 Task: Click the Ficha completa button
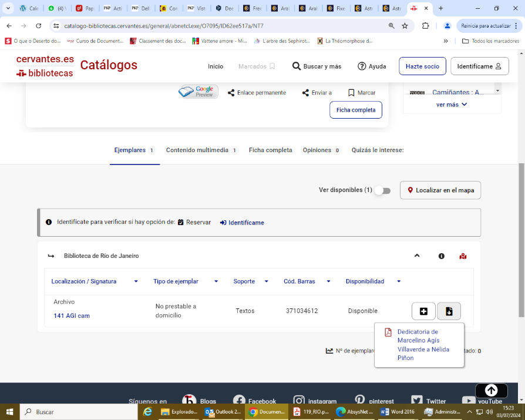pyautogui.click(x=355, y=110)
